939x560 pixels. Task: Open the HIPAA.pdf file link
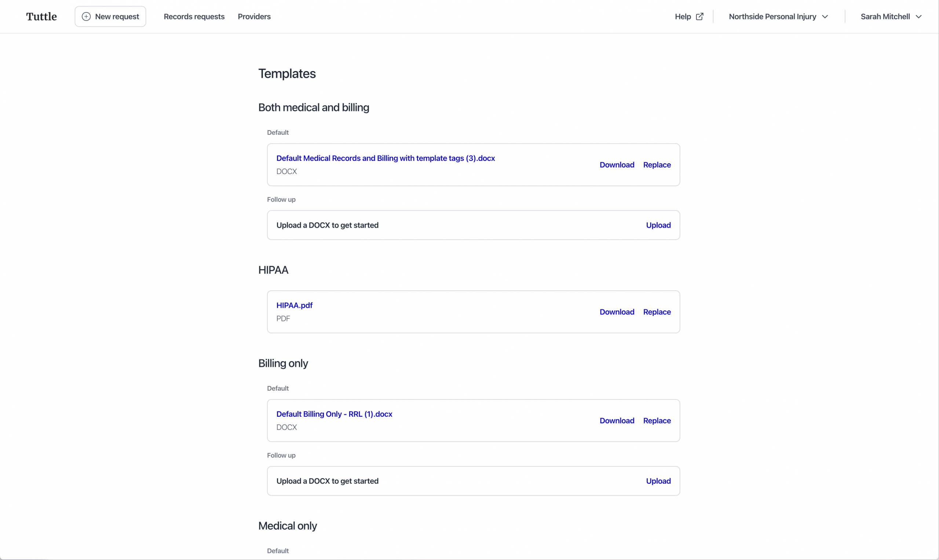tap(294, 305)
